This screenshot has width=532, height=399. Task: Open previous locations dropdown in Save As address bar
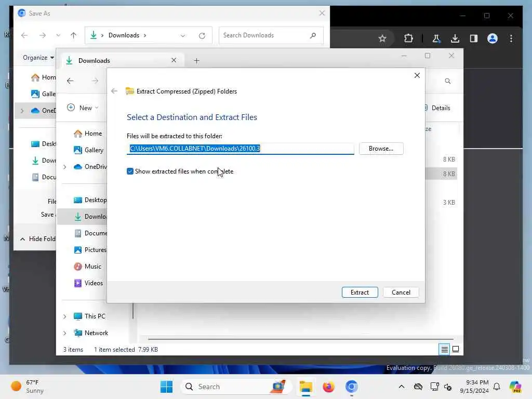pyautogui.click(x=183, y=36)
